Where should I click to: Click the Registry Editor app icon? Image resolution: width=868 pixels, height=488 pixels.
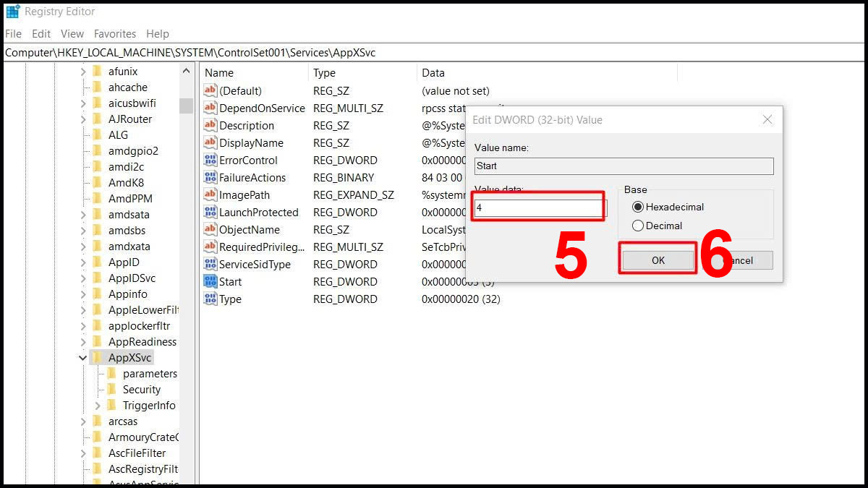pyautogui.click(x=13, y=12)
